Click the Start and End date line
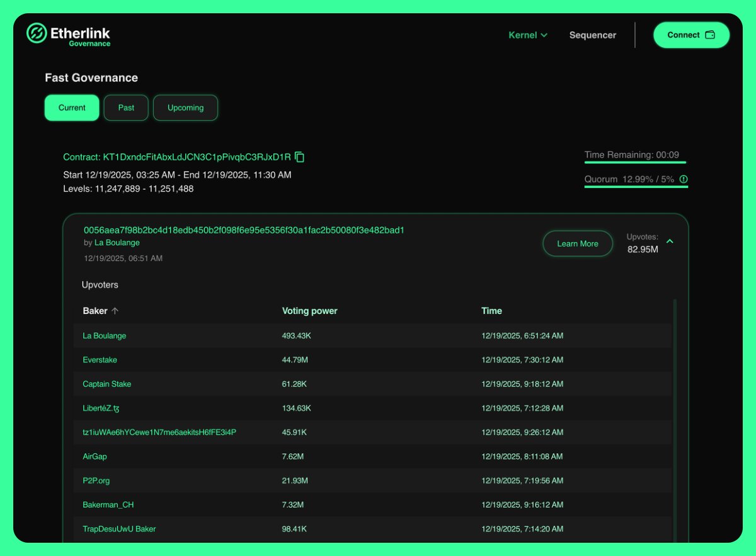The image size is (756, 556). (177, 175)
